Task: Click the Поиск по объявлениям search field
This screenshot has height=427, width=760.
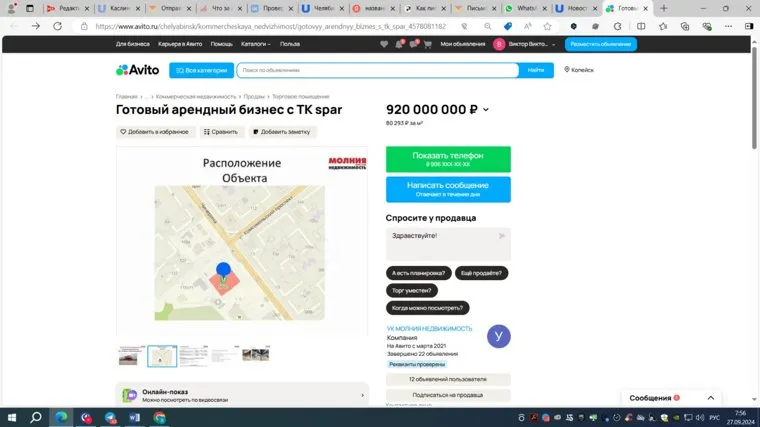Action: click(x=377, y=70)
